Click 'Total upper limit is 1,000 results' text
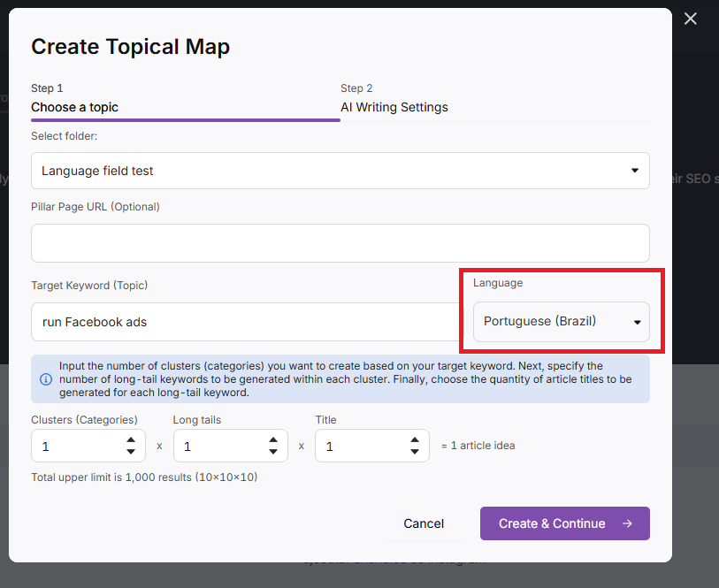The width and height of the screenshot is (719, 588). (x=144, y=477)
